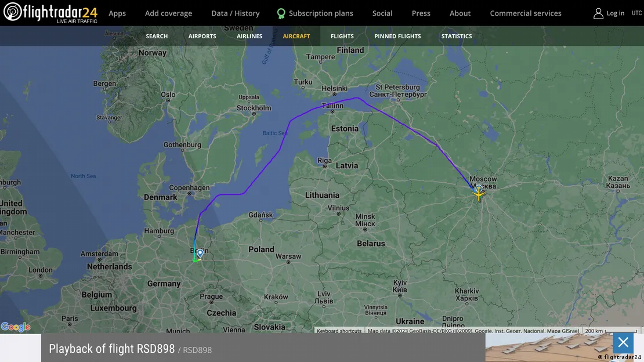Open Keyboard shortcuts link

(x=339, y=331)
